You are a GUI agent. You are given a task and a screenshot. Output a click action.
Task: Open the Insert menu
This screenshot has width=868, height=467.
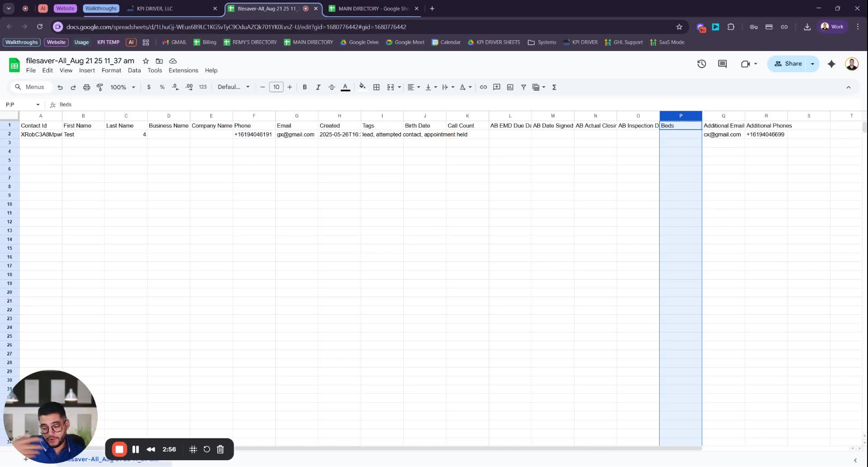87,70
